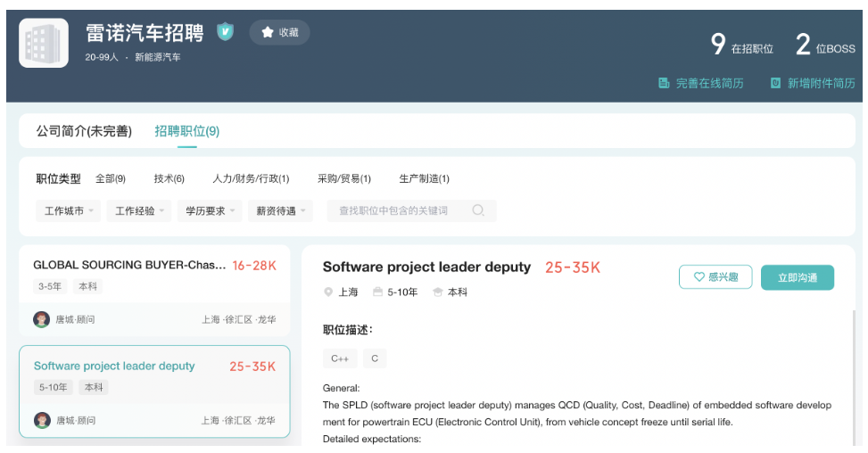Image resolution: width=868 pixels, height=453 pixels.
Task: Click the 立即沟通 button
Action: click(798, 277)
